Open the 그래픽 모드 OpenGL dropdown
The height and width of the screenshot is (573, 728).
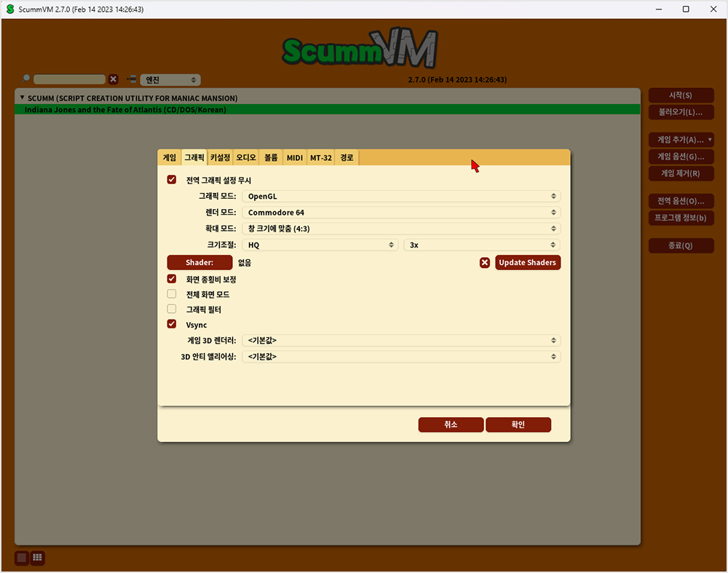point(402,197)
